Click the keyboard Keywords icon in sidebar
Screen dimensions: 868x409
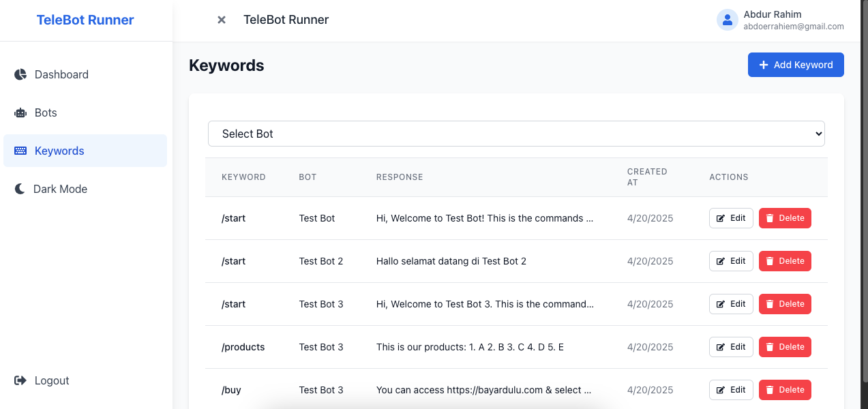click(20, 151)
